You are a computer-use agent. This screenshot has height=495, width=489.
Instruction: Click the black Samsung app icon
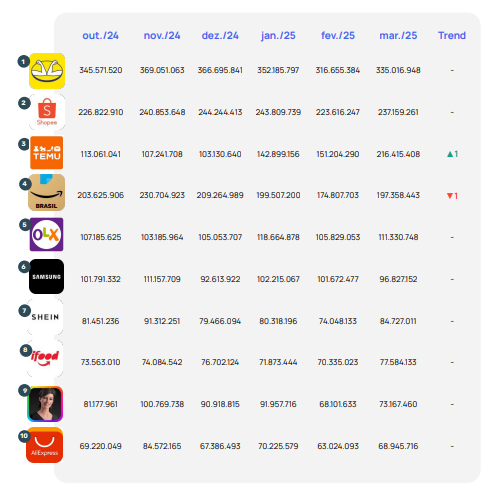pyautogui.click(x=46, y=276)
